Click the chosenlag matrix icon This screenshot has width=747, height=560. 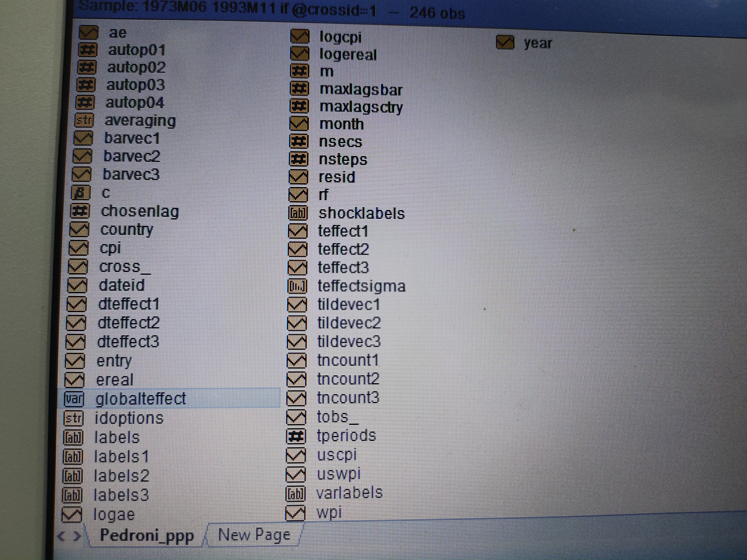(80, 211)
